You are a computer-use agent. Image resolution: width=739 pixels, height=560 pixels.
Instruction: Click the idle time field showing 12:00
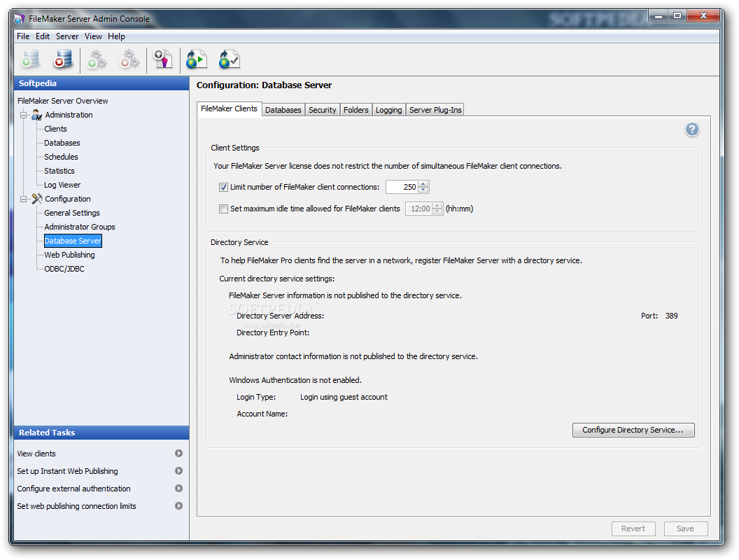coord(419,209)
